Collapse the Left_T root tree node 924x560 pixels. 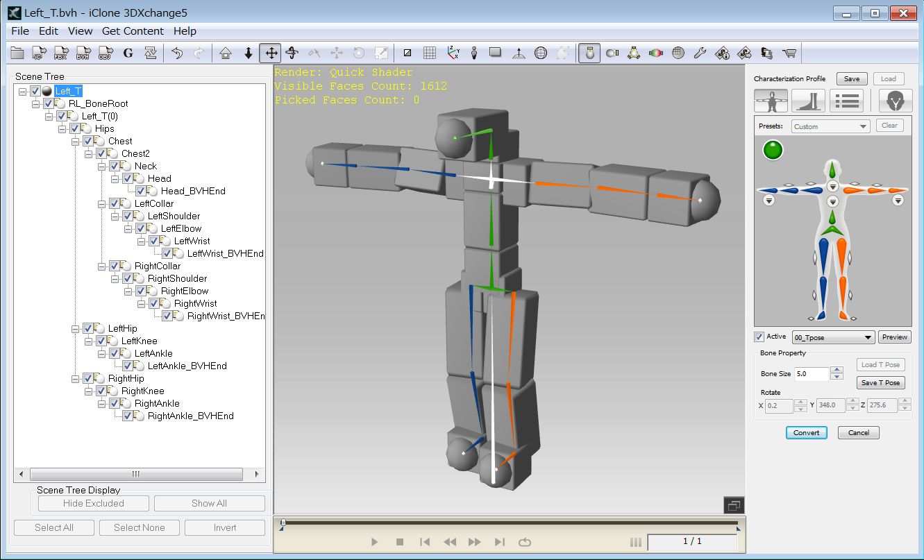23,91
